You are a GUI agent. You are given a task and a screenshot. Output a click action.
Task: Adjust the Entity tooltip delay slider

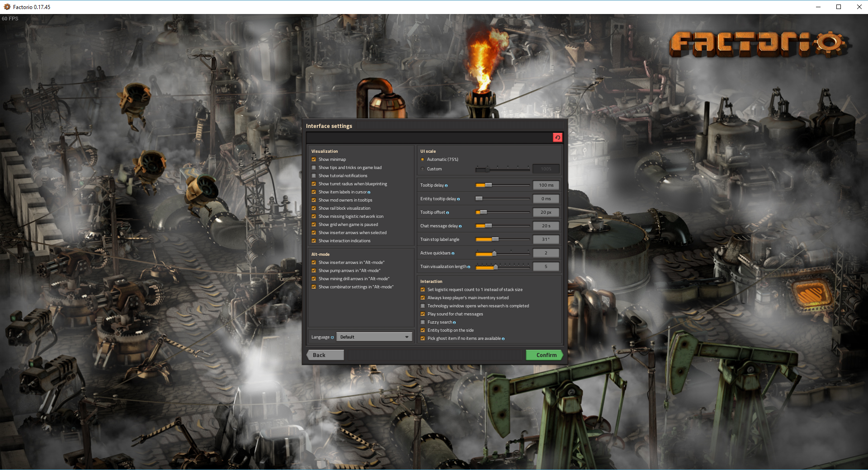502,199
